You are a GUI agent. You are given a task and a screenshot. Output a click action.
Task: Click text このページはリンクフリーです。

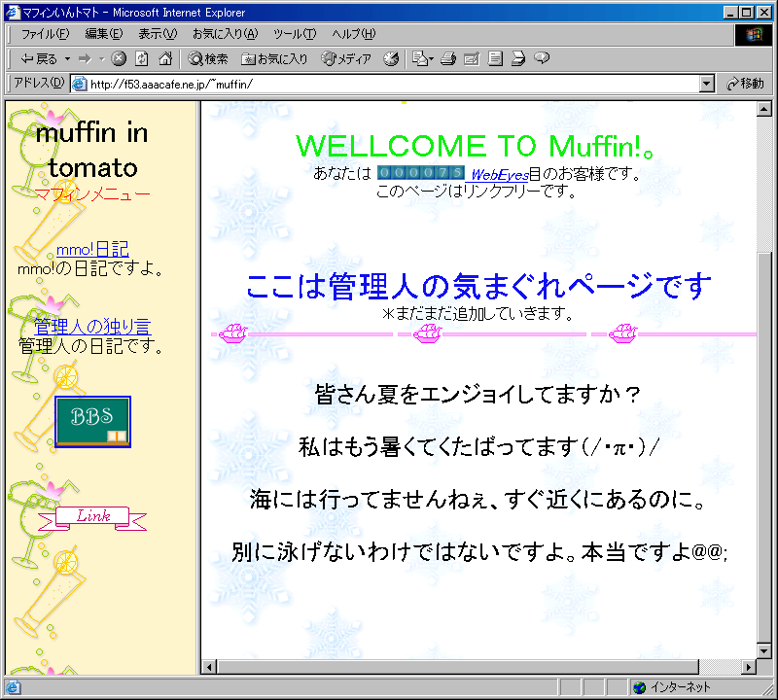[476, 191]
